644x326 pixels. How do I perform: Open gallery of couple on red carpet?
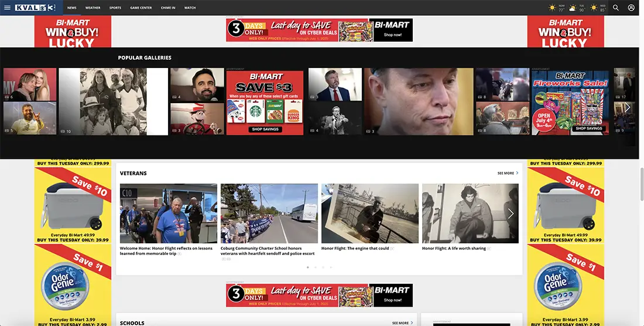30,84
